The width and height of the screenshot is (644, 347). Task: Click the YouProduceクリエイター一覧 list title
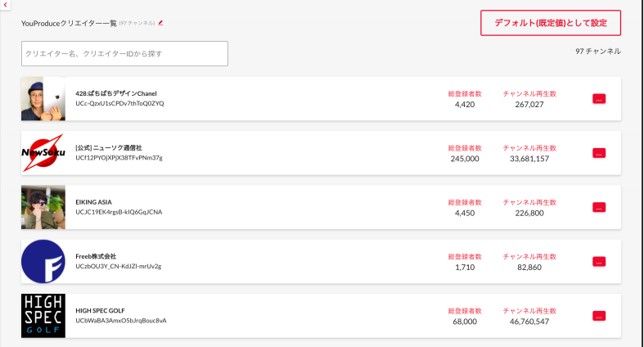(69, 24)
